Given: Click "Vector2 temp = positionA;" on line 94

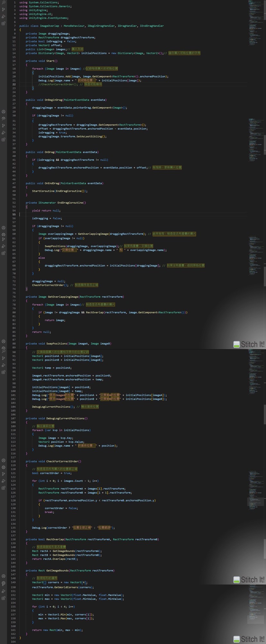Looking at the screenshot, I should pos(52,368).
